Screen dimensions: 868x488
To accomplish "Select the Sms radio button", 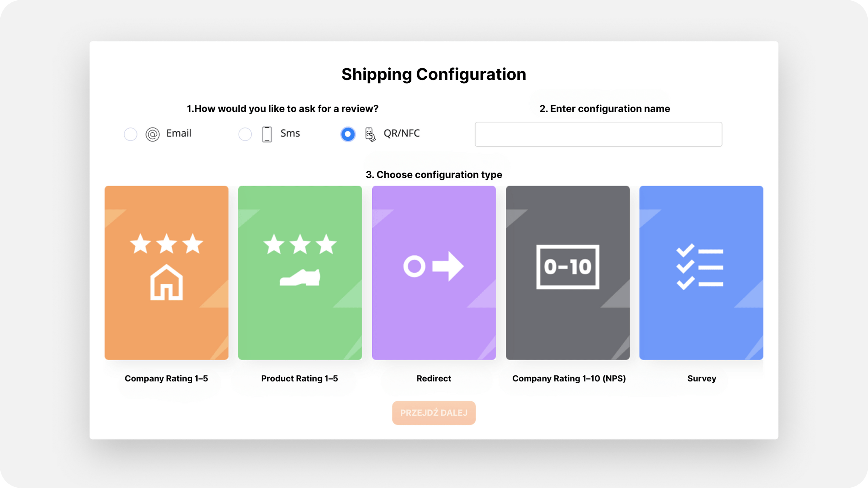I will click(x=245, y=134).
